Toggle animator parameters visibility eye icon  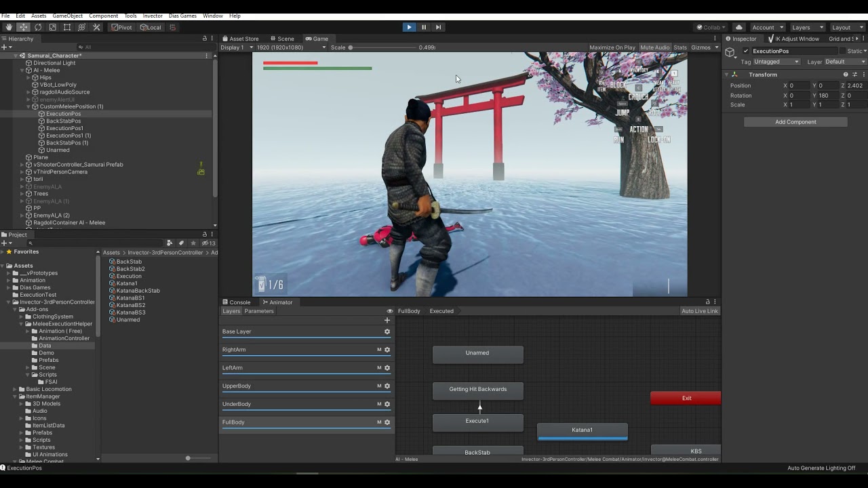390,311
